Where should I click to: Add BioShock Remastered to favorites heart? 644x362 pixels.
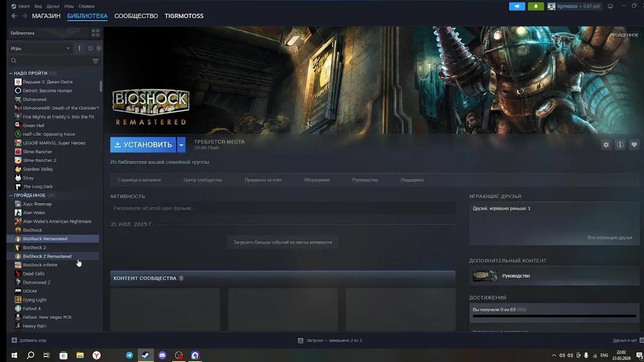tap(634, 145)
